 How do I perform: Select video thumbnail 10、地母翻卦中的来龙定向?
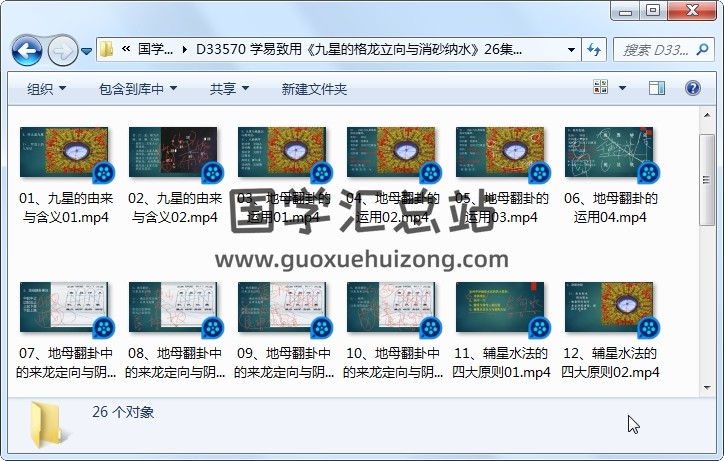coord(391,307)
